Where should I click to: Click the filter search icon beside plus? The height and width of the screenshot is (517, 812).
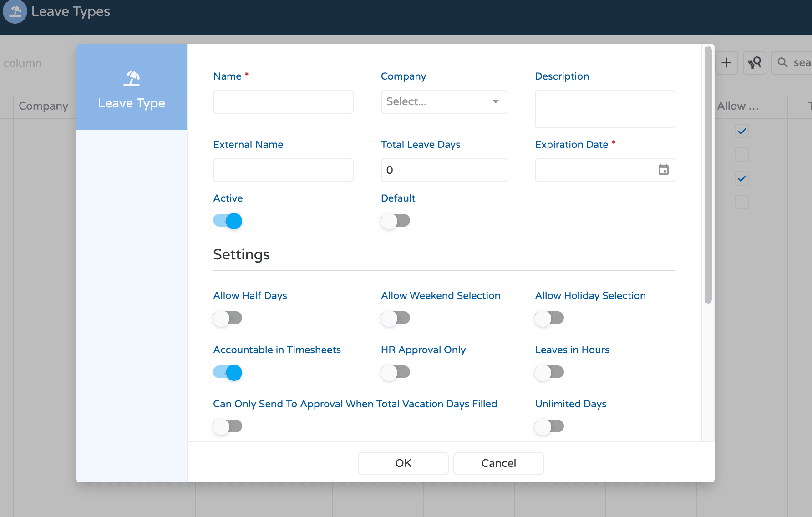[754, 63]
